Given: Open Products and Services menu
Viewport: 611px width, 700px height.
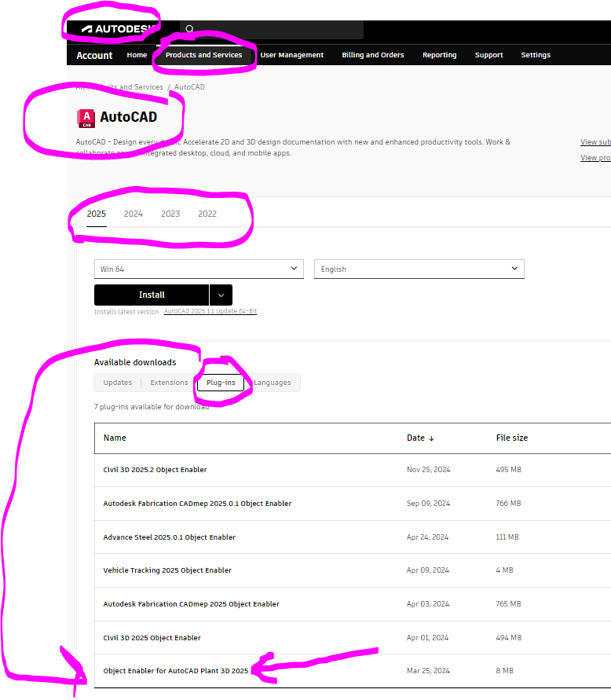Looking at the screenshot, I should click(203, 55).
